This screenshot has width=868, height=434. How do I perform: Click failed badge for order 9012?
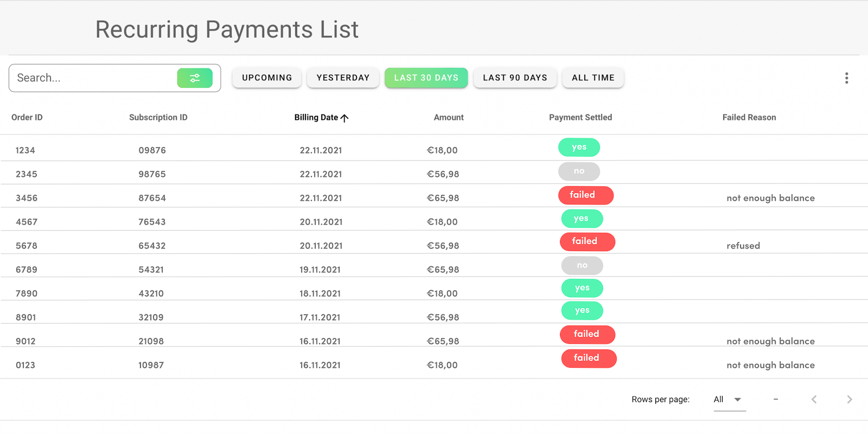click(x=588, y=335)
